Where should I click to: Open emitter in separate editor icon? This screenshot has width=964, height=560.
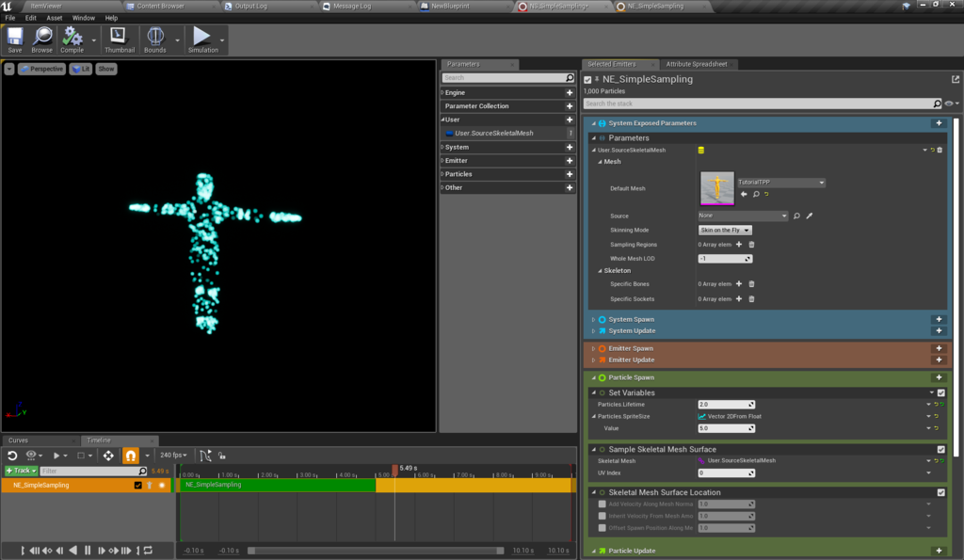(956, 79)
